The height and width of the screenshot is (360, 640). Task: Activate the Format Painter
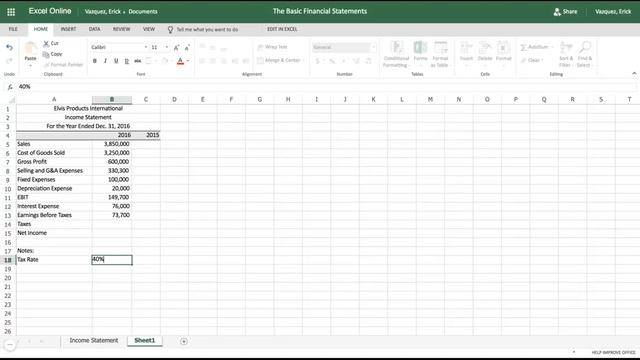click(63, 64)
